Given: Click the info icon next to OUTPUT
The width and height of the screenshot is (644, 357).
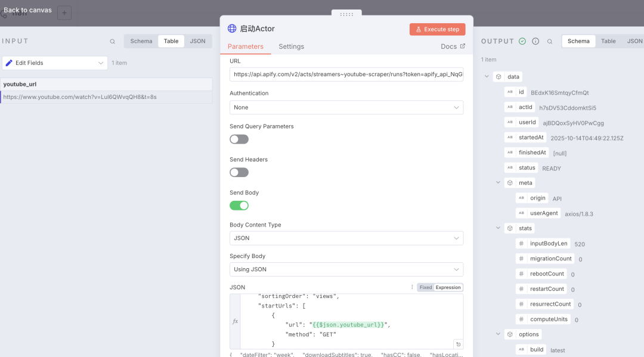Looking at the screenshot, I should tap(535, 42).
